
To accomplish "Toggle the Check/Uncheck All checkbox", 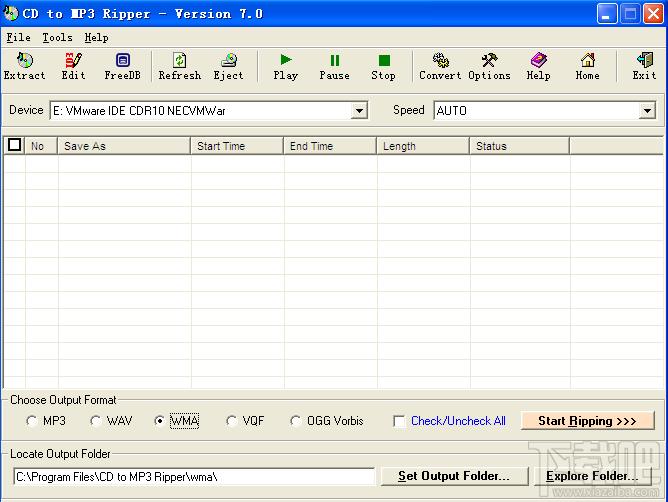I will click(x=399, y=421).
